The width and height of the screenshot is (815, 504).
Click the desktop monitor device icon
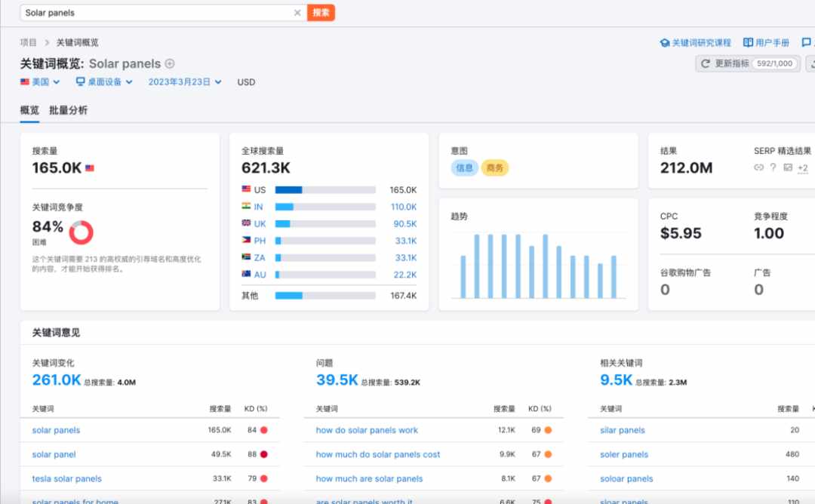80,81
